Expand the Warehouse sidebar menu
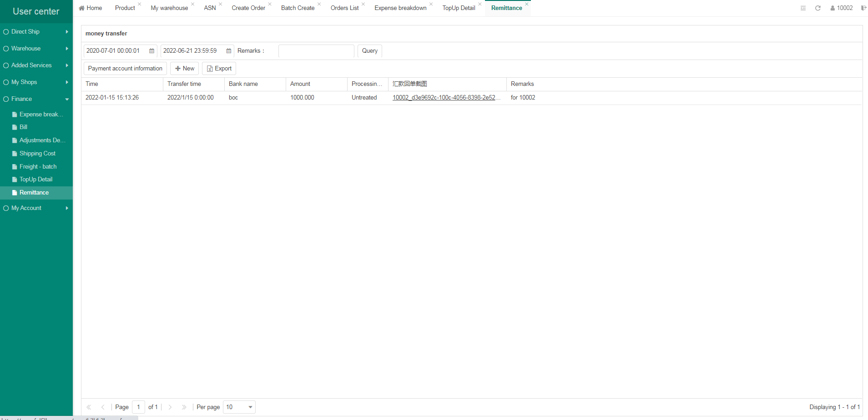This screenshot has height=420, width=868. pos(36,49)
